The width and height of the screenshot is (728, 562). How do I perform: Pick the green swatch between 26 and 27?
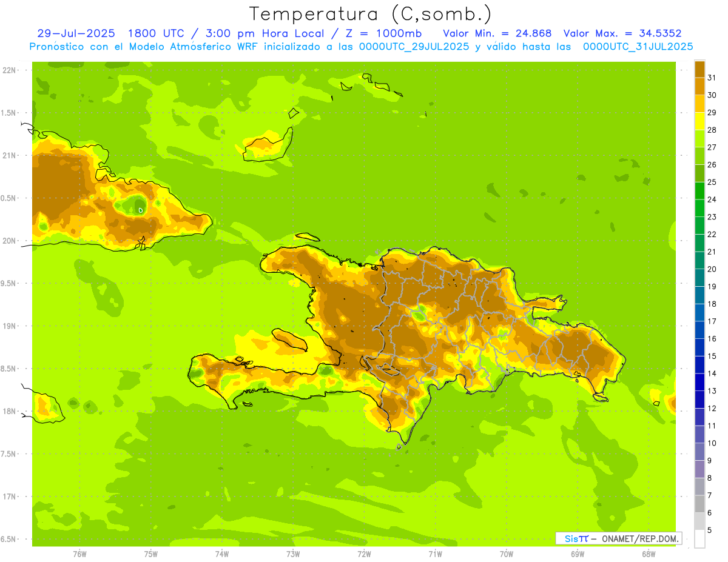pos(699,156)
